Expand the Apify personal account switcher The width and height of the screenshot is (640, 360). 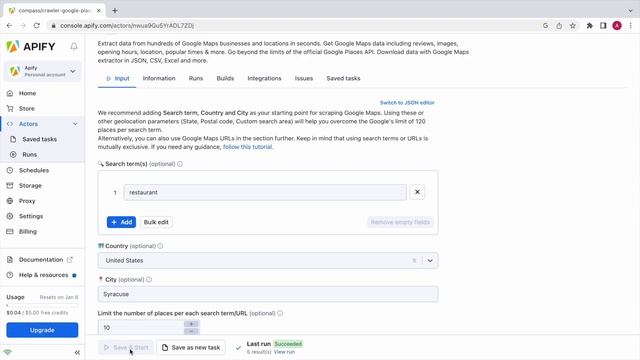point(42,71)
